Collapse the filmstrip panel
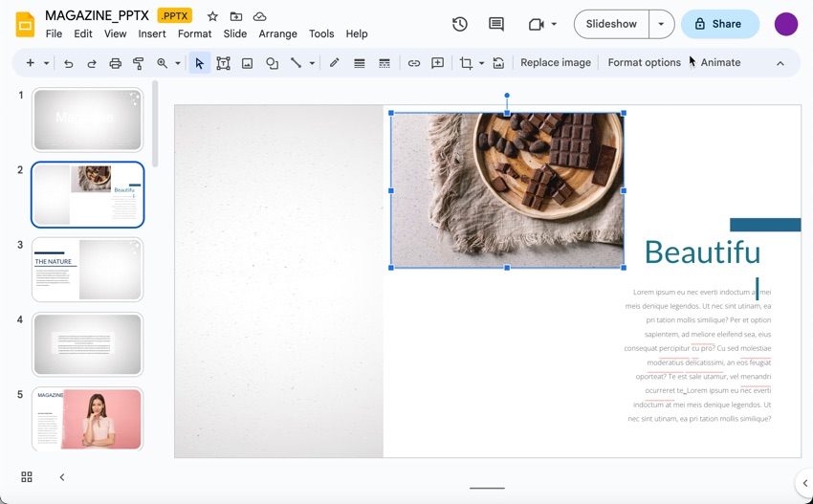813x504 pixels. point(62,477)
